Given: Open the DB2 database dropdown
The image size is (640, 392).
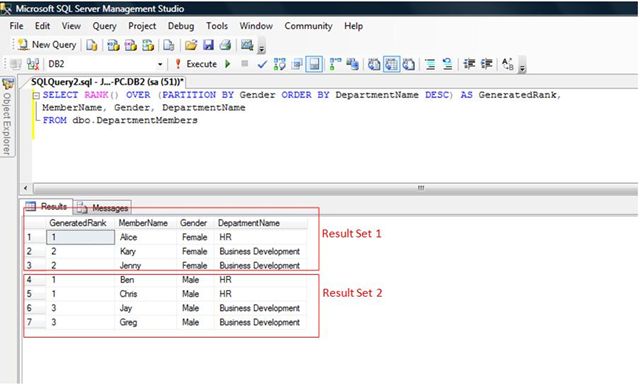Looking at the screenshot, I should 160,64.
